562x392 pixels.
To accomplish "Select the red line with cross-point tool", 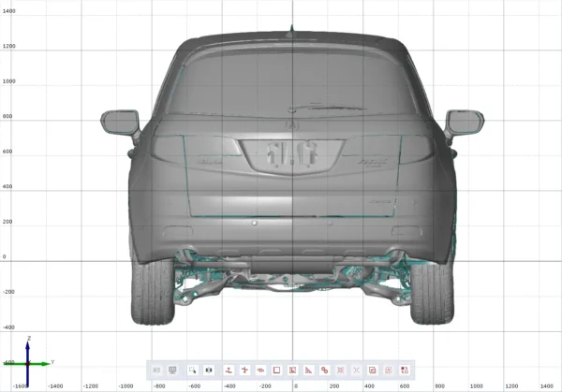I will 244,370.
